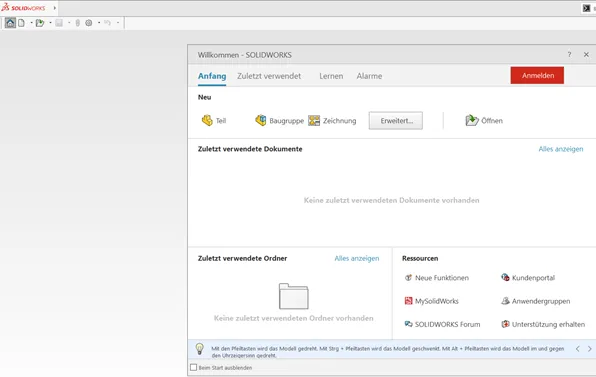Click the Undo toolbar icon

click(x=108, y=23)
